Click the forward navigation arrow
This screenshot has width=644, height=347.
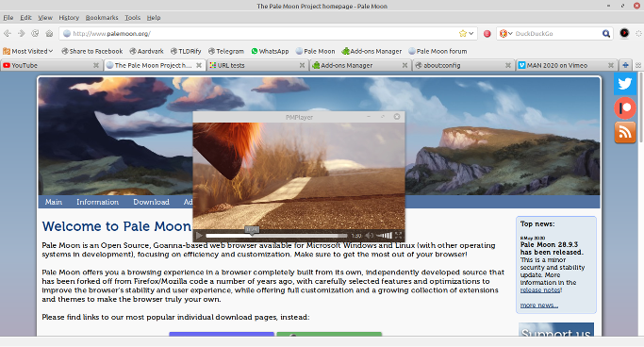tap(22, 34)
